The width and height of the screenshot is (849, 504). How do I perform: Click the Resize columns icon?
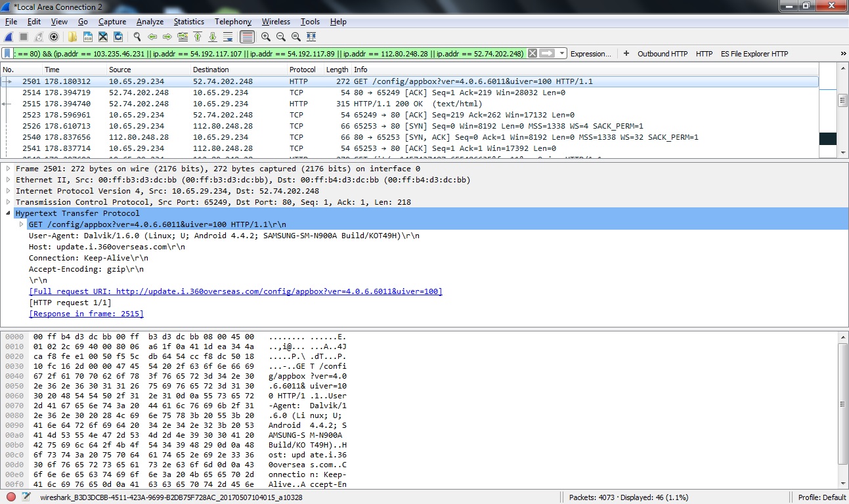point(311,37)
